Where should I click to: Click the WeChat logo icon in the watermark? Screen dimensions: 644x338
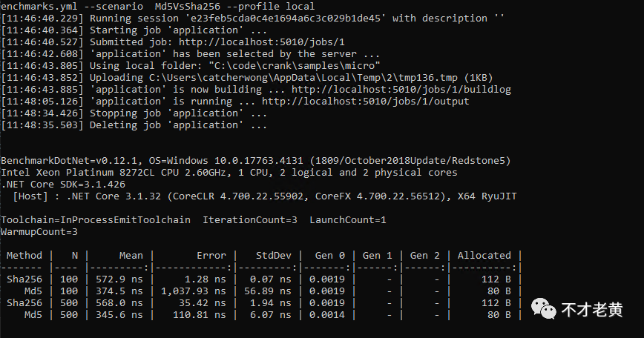tap(543, 308)
